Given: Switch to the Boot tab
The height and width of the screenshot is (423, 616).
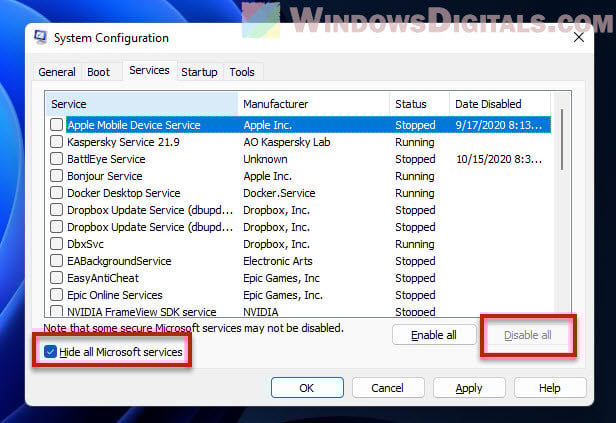Looking at the screenshot, I should [98, 72].
